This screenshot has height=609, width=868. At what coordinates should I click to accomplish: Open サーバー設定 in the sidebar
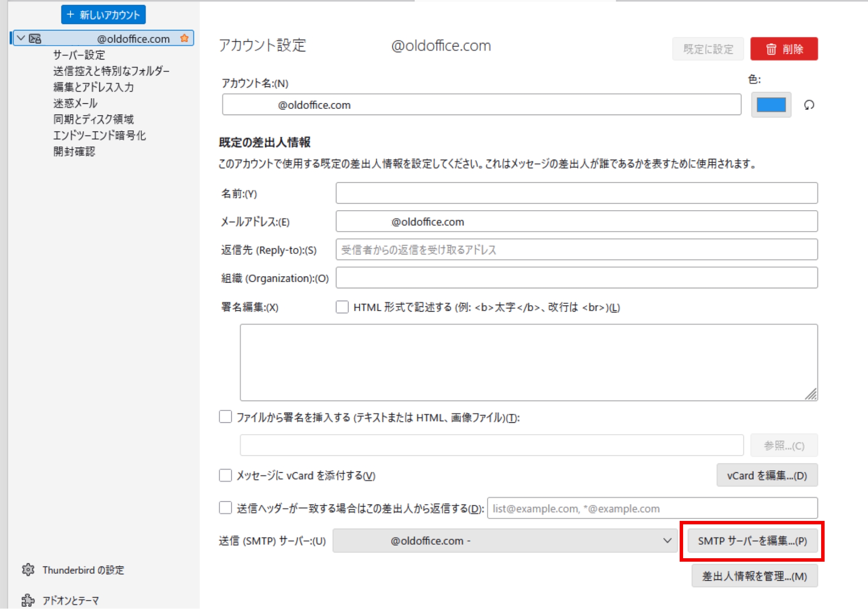tap(79, 55)
